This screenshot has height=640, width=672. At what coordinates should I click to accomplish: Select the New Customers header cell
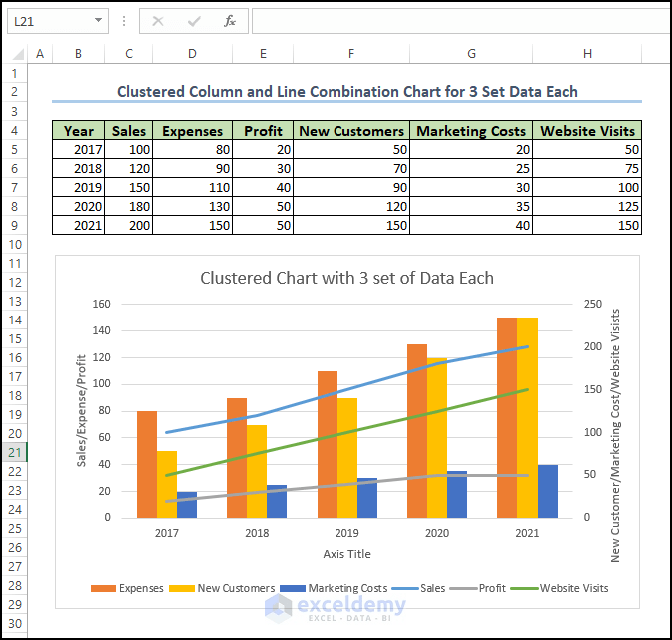click(x=351, y=131)
